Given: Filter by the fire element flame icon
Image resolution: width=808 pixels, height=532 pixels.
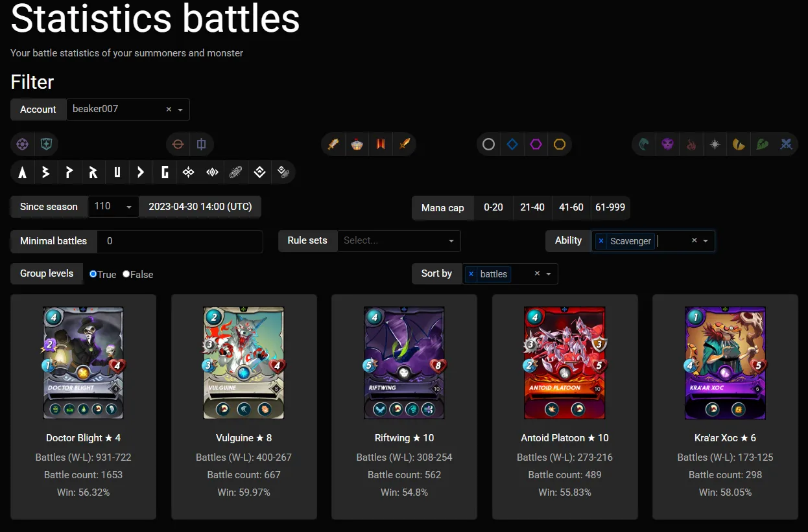Looking at the screenshot, I should 691,144.
